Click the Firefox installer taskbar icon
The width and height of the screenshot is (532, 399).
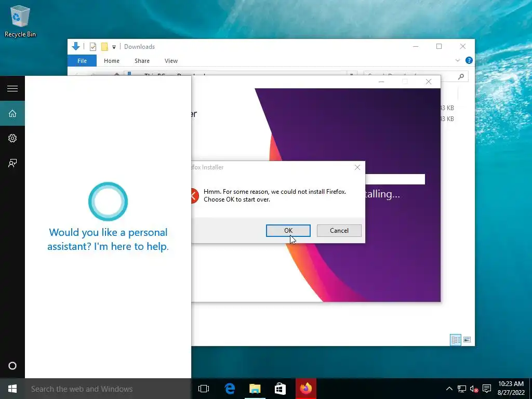pyautogui.click(x=305, y=389)
